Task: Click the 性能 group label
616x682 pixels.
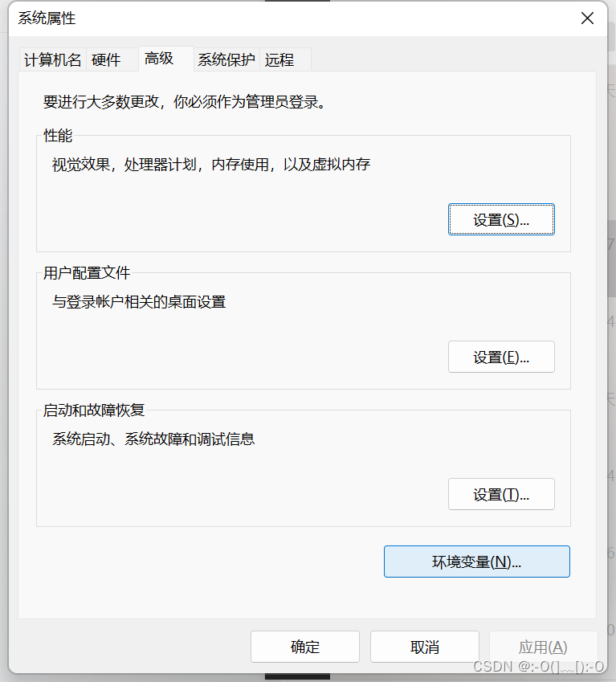Action: 58,136
